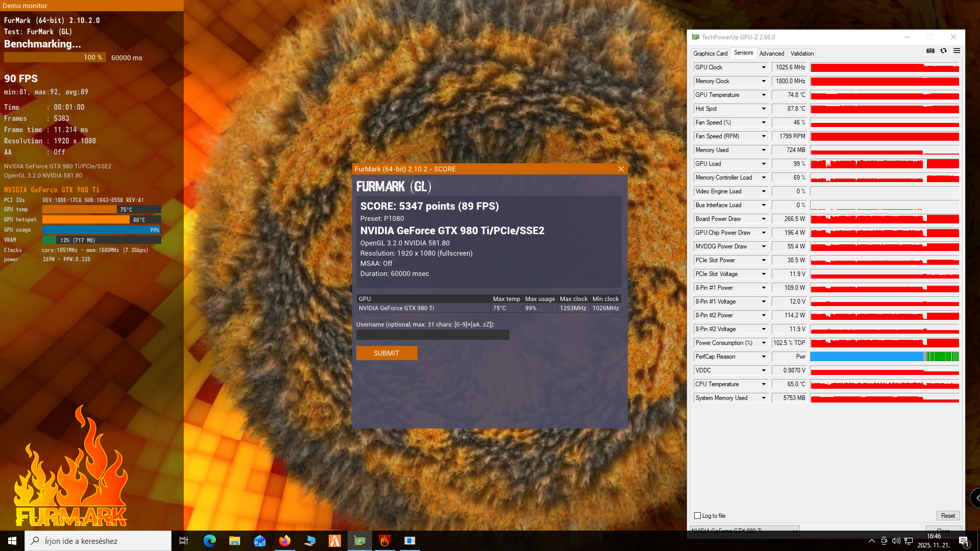
Task: Click the volume icon in the system tray
Action: tap(896, 541)
